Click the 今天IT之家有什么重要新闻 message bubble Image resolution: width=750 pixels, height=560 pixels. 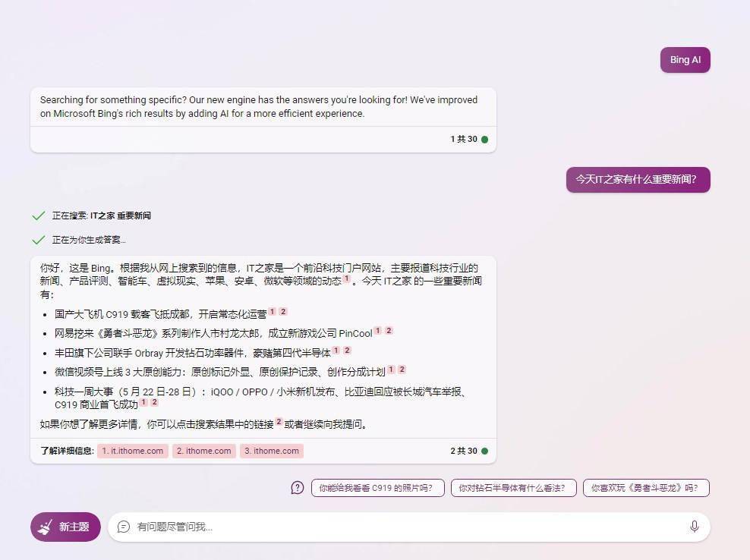tap(638, 180)
